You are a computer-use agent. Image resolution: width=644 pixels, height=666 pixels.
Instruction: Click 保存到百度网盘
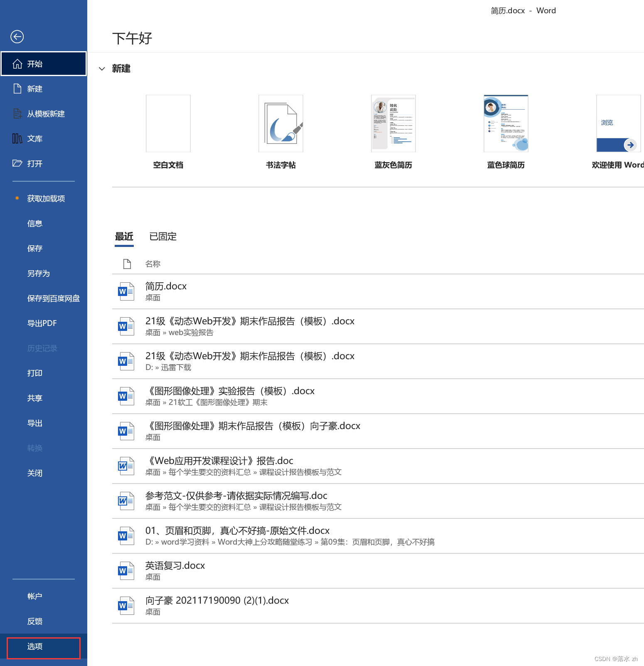tap(44, 298)
